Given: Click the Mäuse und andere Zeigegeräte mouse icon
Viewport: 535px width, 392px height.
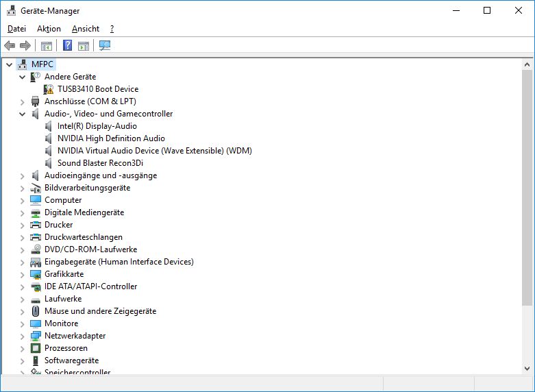Looking at the screenshot, I should pyautogui.click(x=36, y=311).
